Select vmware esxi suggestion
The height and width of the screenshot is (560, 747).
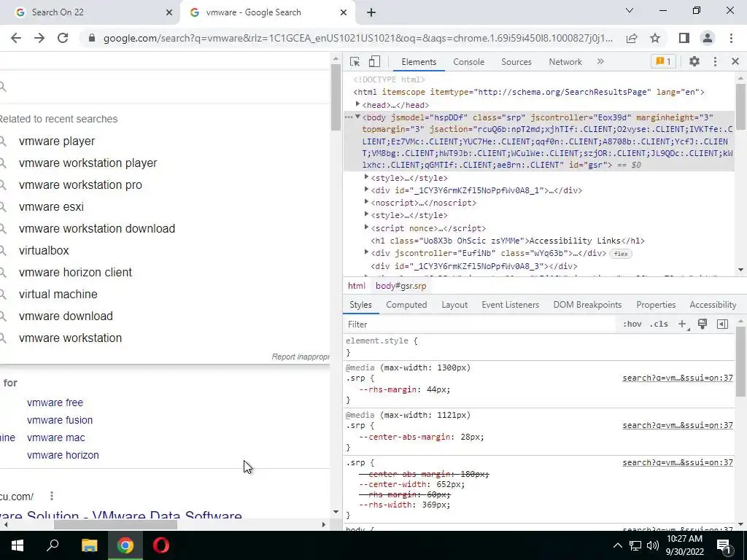pos(52,206)
